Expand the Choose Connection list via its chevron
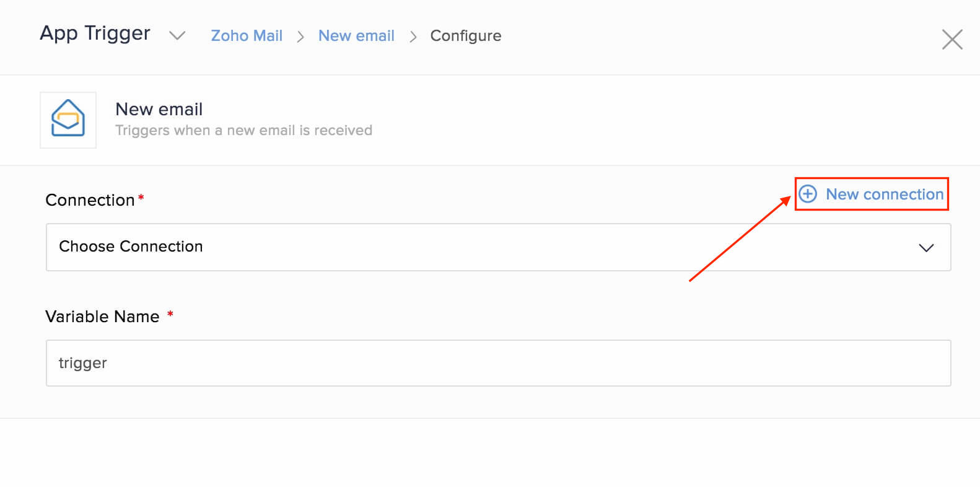 click(x=927, y=248)
